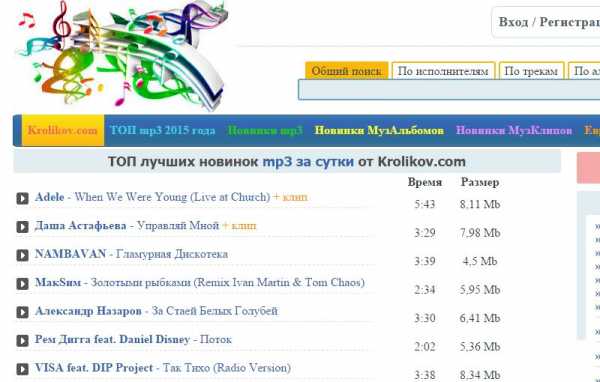This screenshot has width=600, height=382.
Task: Play Adele When We Were Young track
Action: tap(22, 198)
